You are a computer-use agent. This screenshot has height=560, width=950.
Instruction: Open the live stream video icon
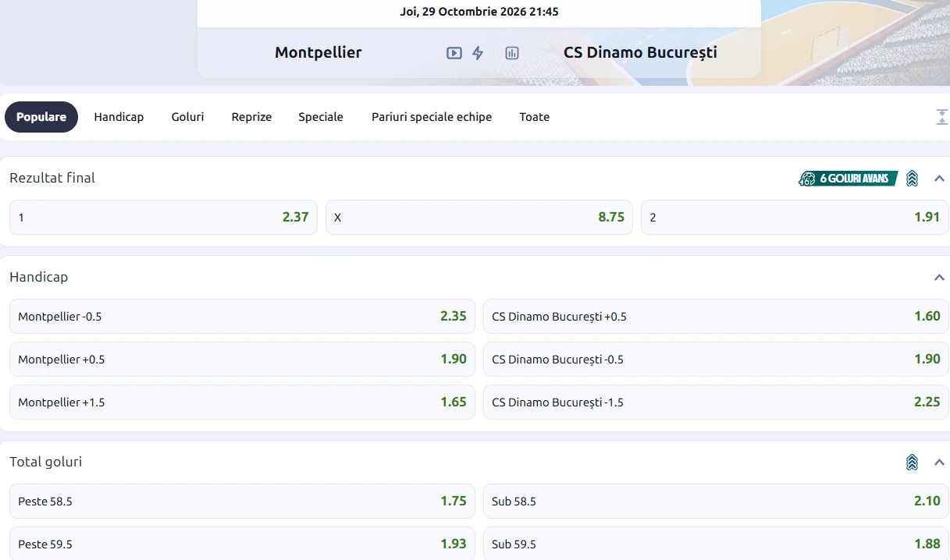click(454, 53)
